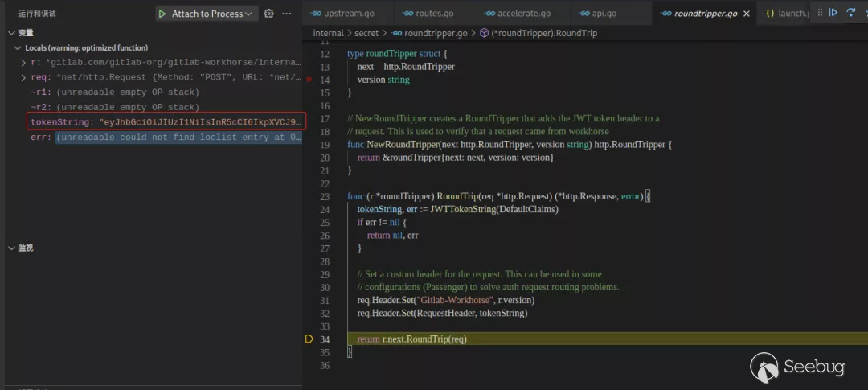The height and width of the screenshot is (390, 868).
Task: Toggle the breakpoint on line 14
Action: pos(309,80)
